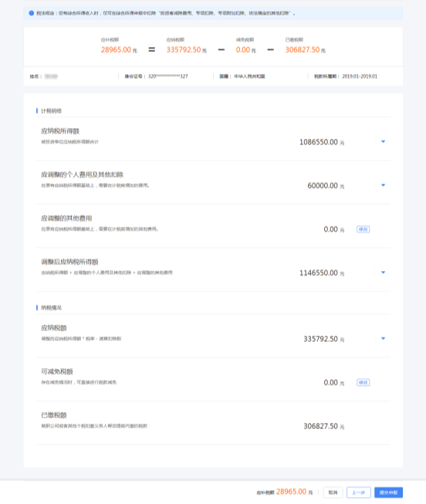Select the orange 28965.00 amount in top formula
Image resolution: width=426 pixels, height=504 pixels.
coord(116,50)
